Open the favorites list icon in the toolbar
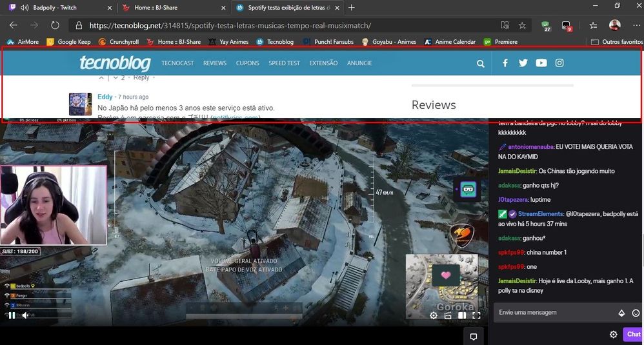 (593, 25)
